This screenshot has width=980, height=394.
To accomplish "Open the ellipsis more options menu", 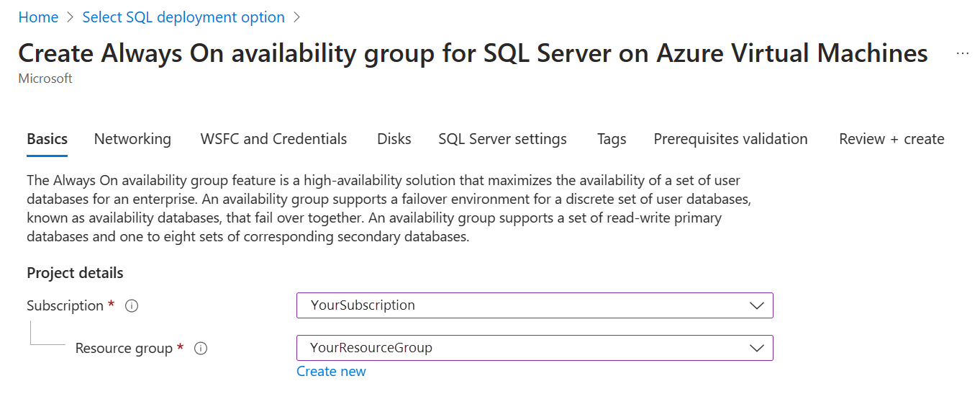I will pos(962,54).
